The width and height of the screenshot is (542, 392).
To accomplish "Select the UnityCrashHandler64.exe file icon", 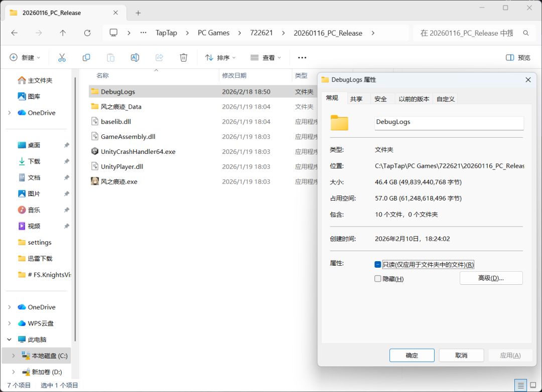I will (95, 151).
